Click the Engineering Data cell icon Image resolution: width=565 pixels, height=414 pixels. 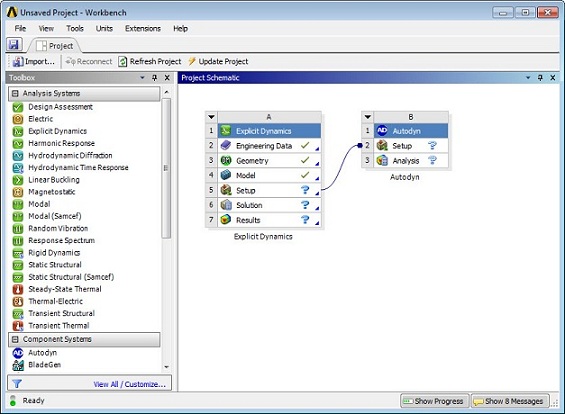(x=226, y=146)
